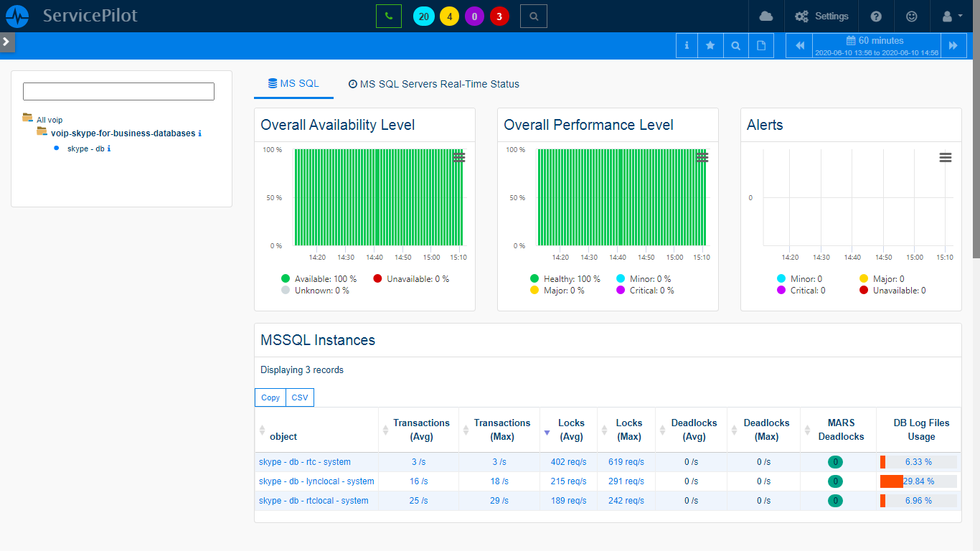Screen dimensions: 980x551
Task: Click the CSV export button
Action: point(299,397)
